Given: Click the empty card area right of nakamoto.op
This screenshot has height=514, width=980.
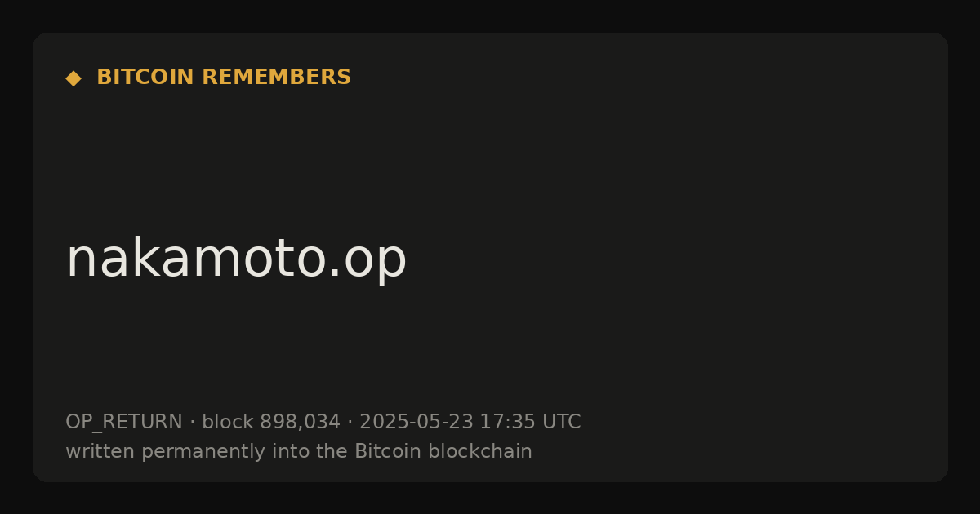Looking at the screenshot, I should point(670,259).
